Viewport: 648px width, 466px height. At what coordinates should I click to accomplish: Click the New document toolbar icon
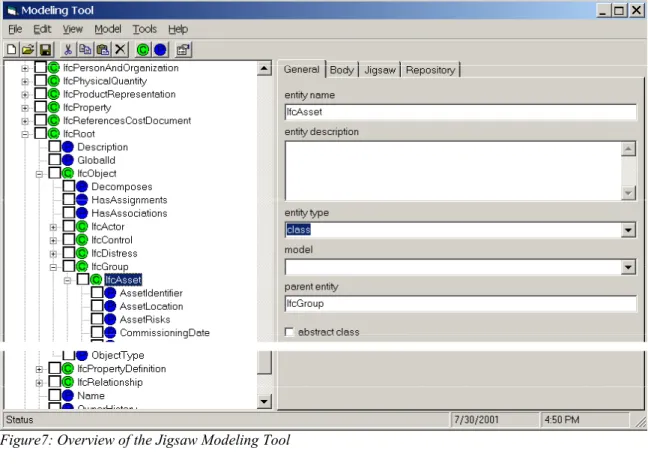12,50
